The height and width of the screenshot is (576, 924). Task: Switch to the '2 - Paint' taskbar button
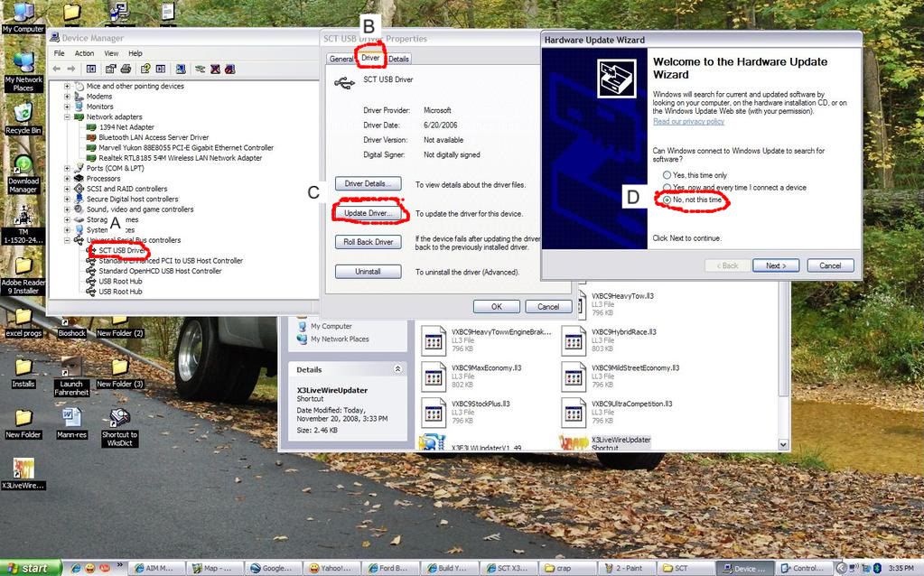(x=627, y=569)
